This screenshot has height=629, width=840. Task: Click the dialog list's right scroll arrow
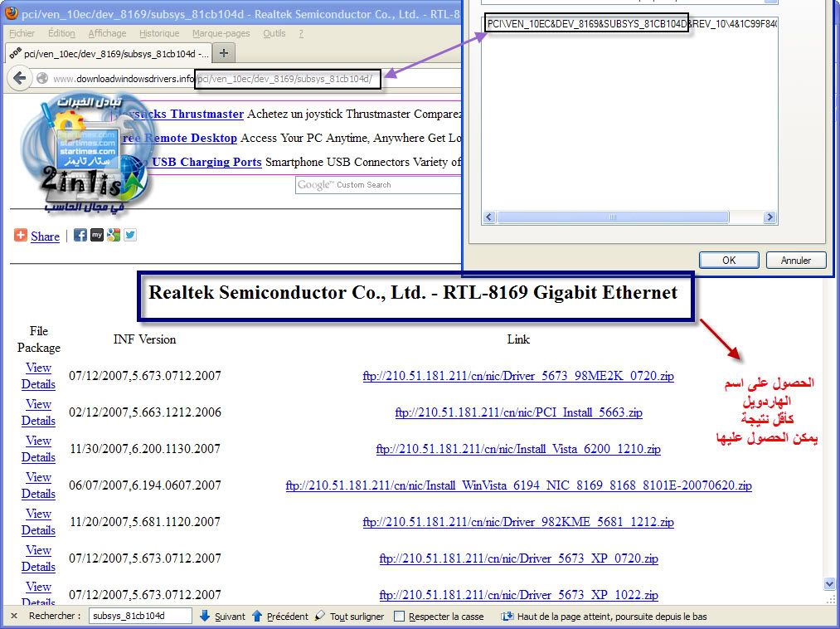click(770, 217)
